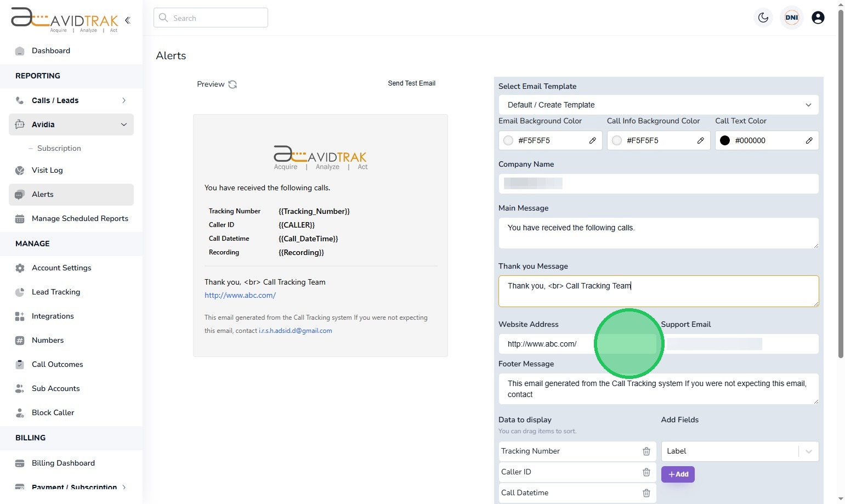
Task: Delete the Tracking Number field with trash icon
Action: (x=646, y=451)
